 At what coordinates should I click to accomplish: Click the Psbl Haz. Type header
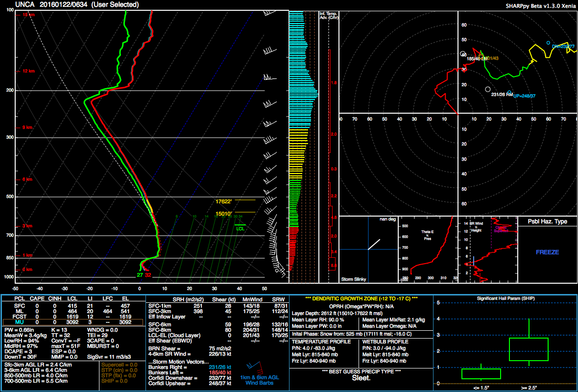548,221
